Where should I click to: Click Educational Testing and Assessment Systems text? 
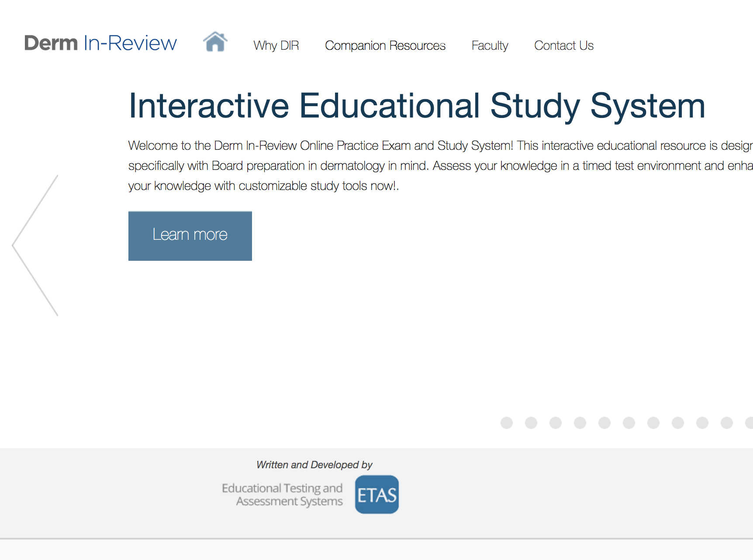pyautogui.click(x=282, y=494)
